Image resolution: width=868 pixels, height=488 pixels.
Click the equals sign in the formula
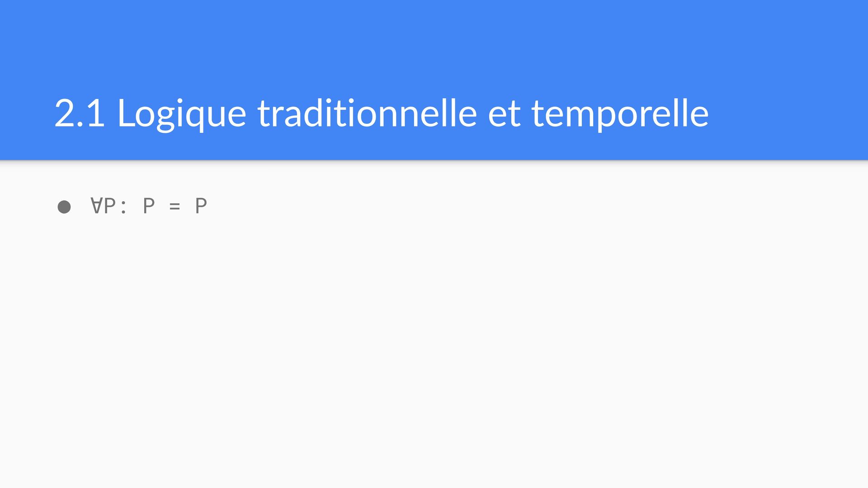coord(175,207)
